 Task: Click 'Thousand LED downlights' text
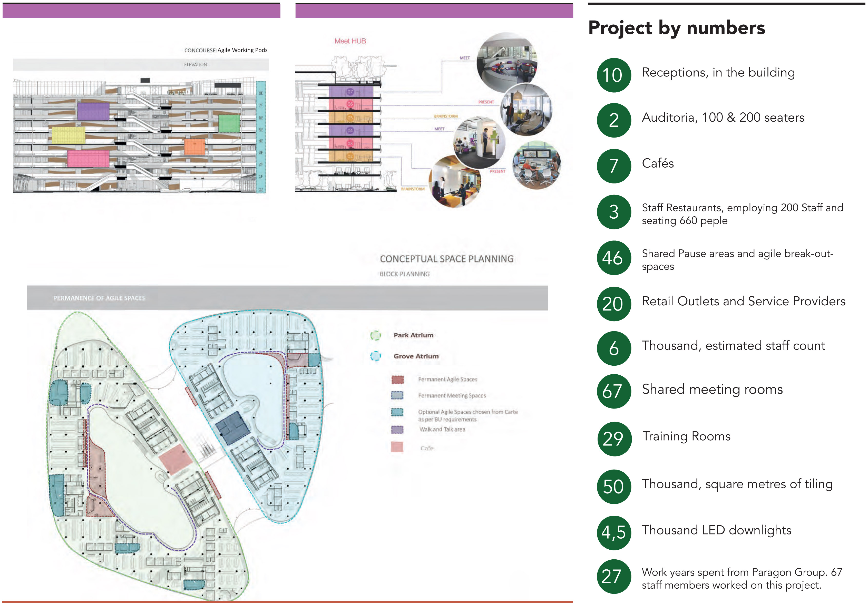pyautogui.click(x=716, y=530)
